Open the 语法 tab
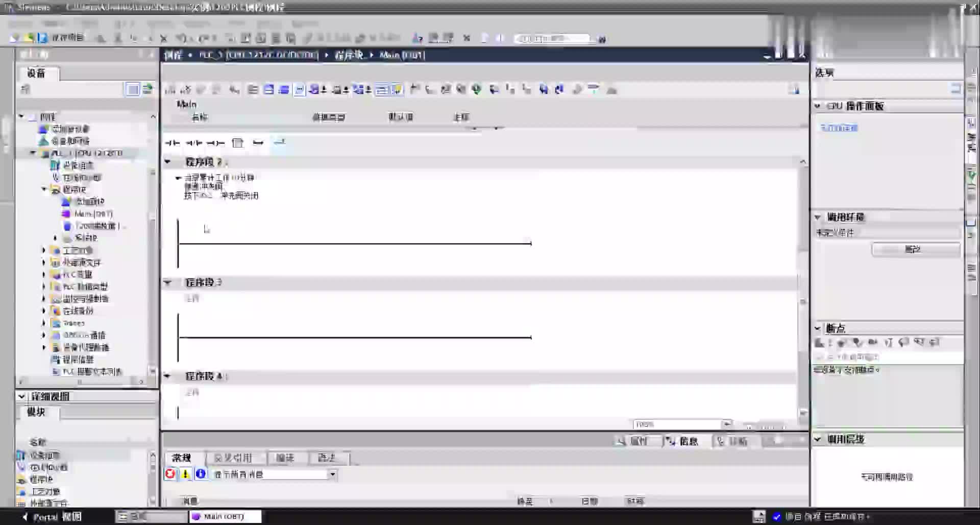The height and width of the screenshot is (525, 980). [x=327, y=458]
